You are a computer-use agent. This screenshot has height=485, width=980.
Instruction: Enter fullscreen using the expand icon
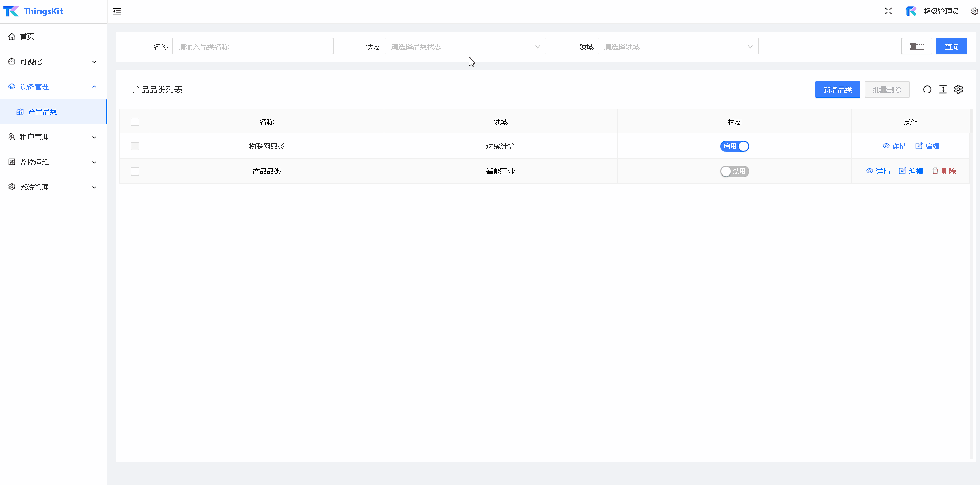pos(888,11)
